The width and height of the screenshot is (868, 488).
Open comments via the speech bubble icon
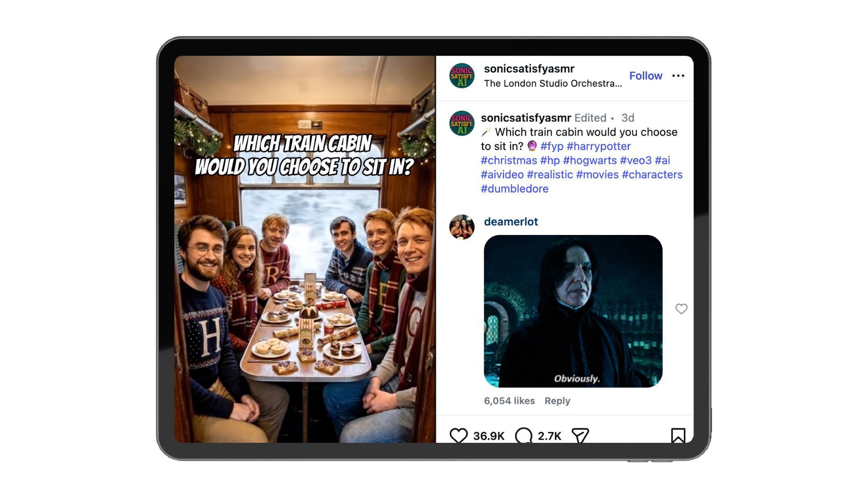coord(524,435)
